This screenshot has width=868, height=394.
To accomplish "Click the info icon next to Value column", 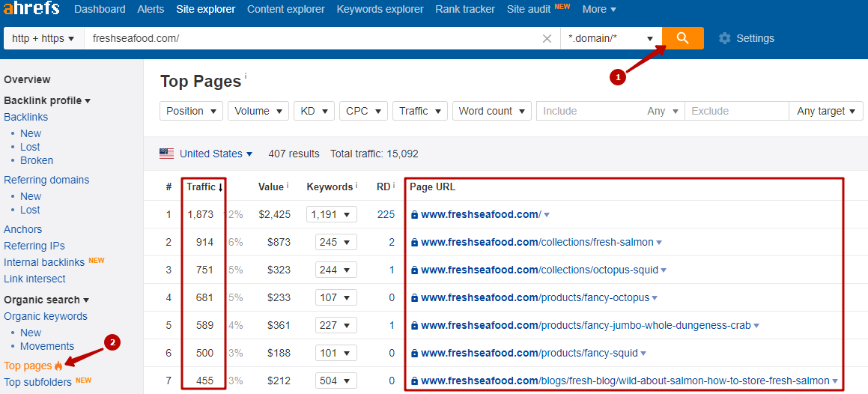I will (288, 187).
